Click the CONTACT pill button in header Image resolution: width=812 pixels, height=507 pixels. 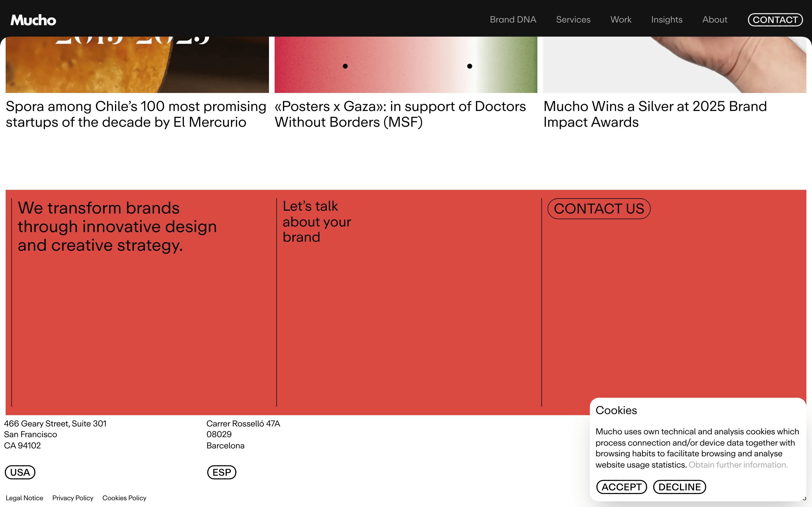pyautogui.click(x=775, y=20)
